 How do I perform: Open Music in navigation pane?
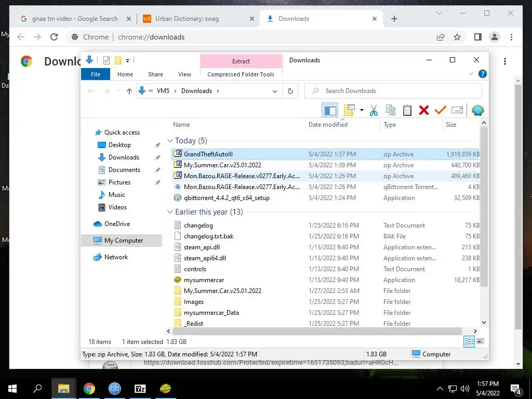(x=117, y=195)
